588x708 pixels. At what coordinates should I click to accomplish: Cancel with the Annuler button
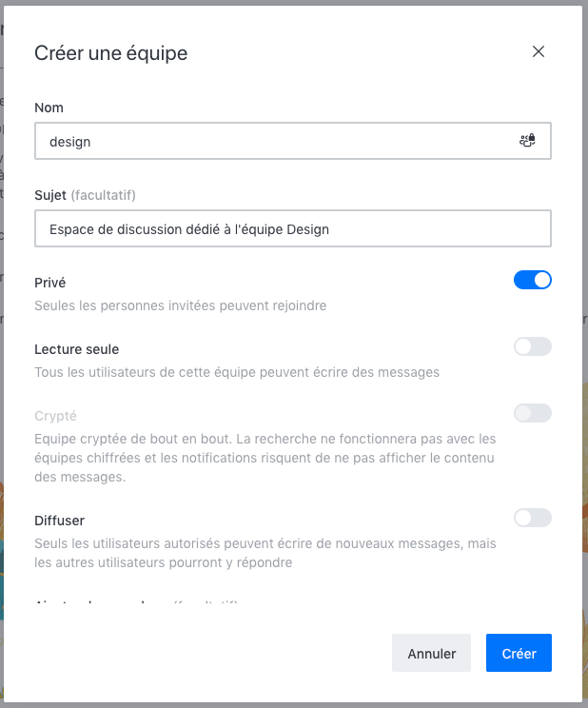tap(431, 653)
